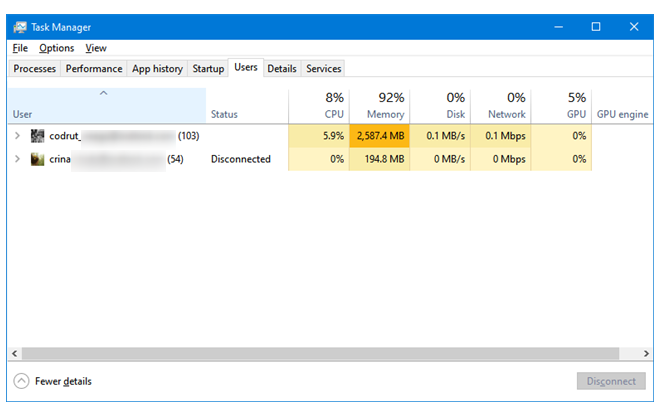Click codrut user avatar icon
Image resolution: width=666 pixels, height=412 pixels.
click(x=37, y=136)
